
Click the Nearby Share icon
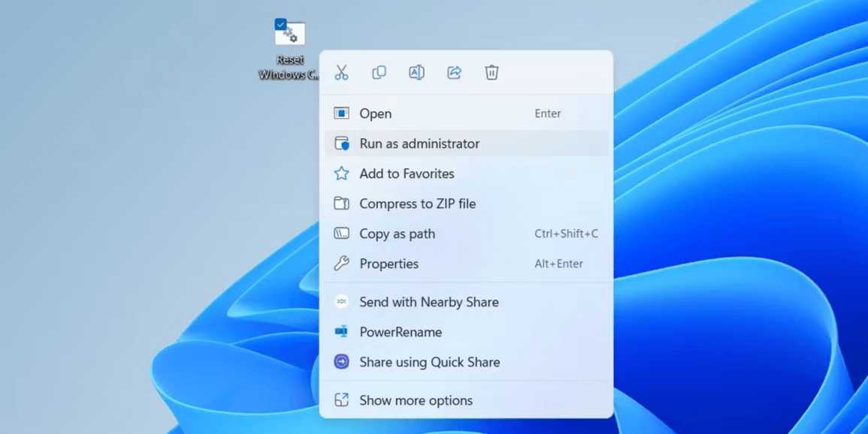pyautogui.click(x=341, y=302)
